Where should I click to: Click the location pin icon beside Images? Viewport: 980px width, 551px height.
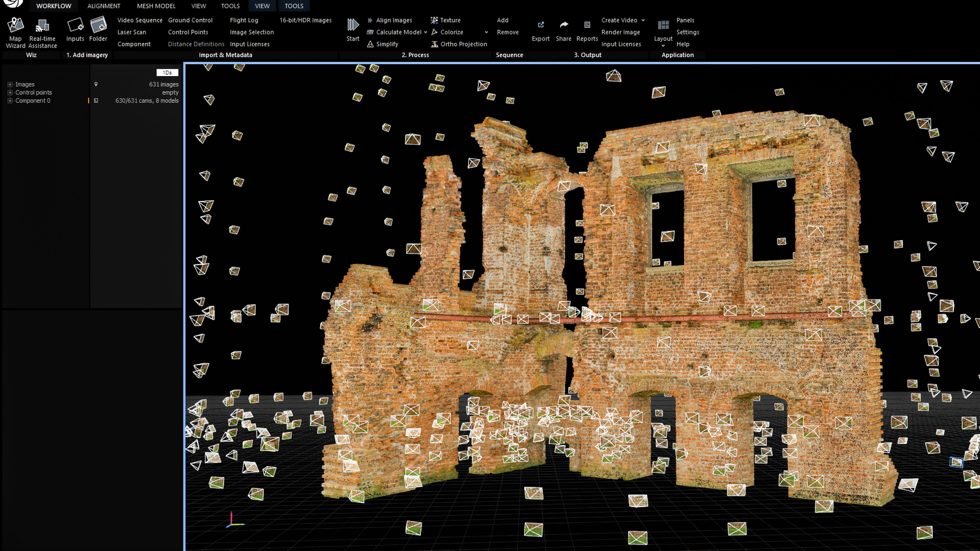(96, 84)
